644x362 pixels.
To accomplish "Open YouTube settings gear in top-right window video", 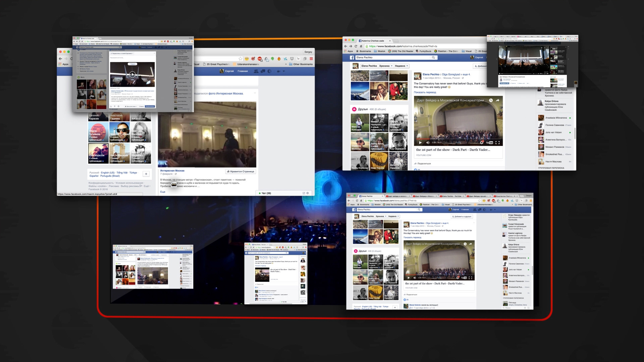I will (x=482, y=142).
